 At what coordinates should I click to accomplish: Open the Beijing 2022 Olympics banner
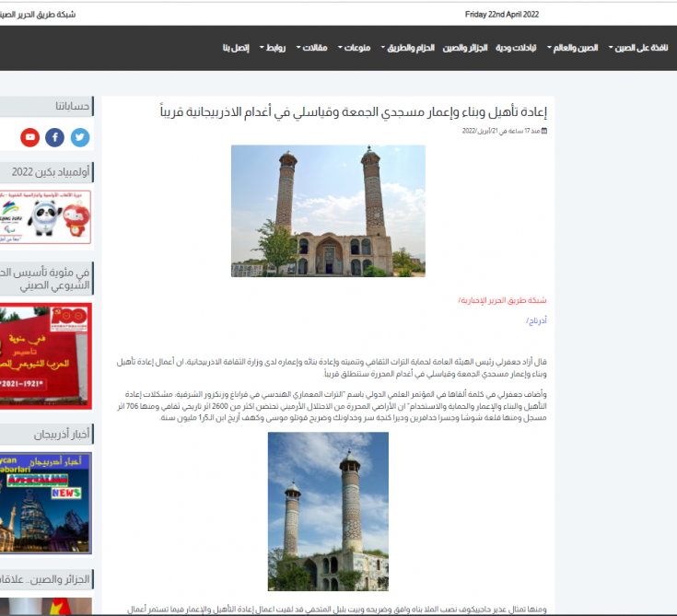pos(45,217)
